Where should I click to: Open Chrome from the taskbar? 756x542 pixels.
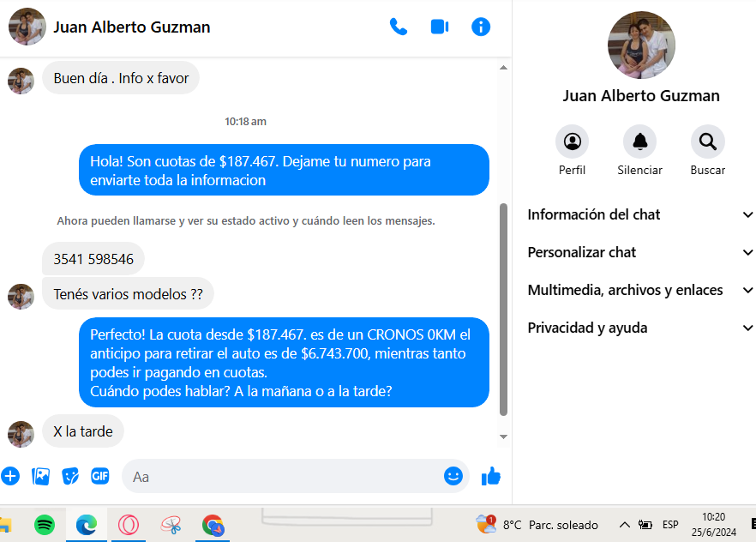(x=213, y=525)
